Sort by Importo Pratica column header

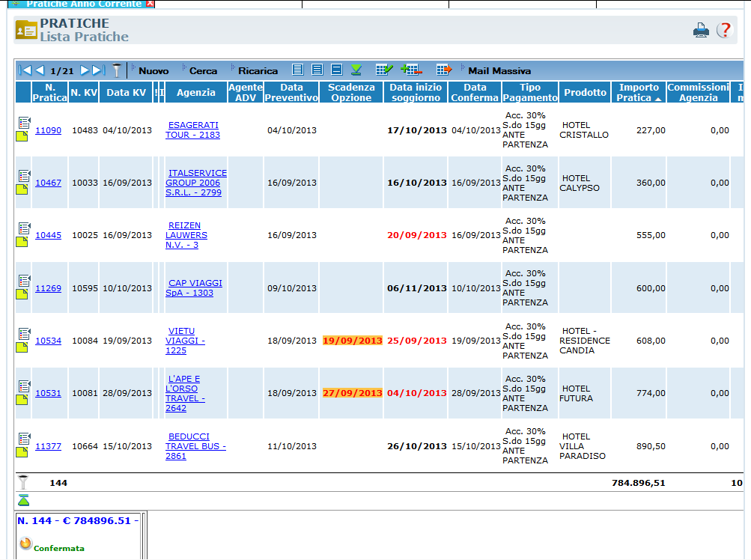click(x=639, y=92)
